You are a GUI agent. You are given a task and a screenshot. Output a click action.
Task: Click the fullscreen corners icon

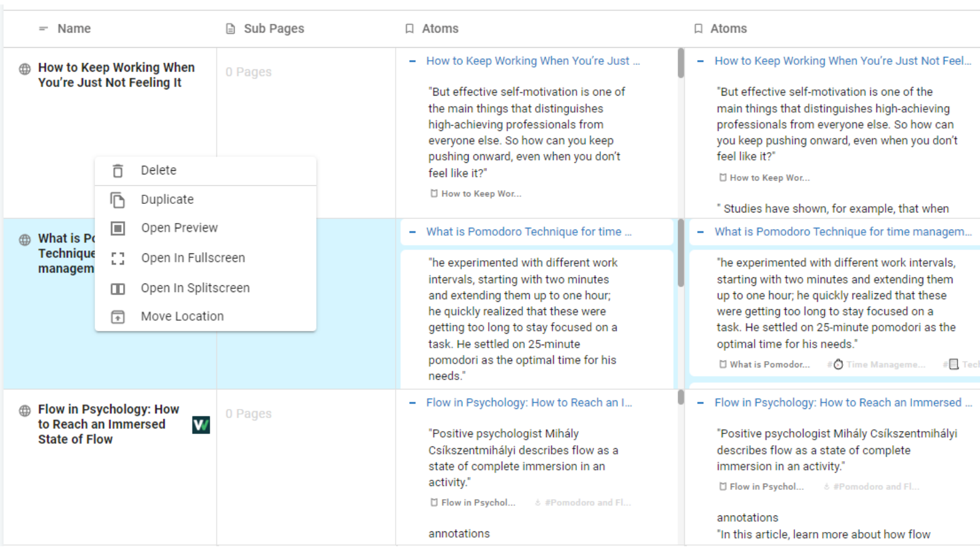pos(118,258)
